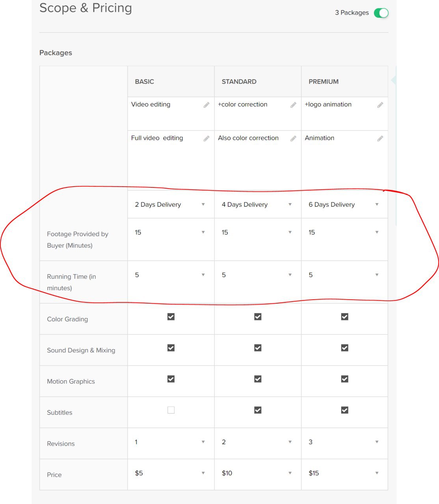The height and width of the screenshot is (504, 439).
Task: Edit the Premium package title pencil icon
Action: [380, 105]
